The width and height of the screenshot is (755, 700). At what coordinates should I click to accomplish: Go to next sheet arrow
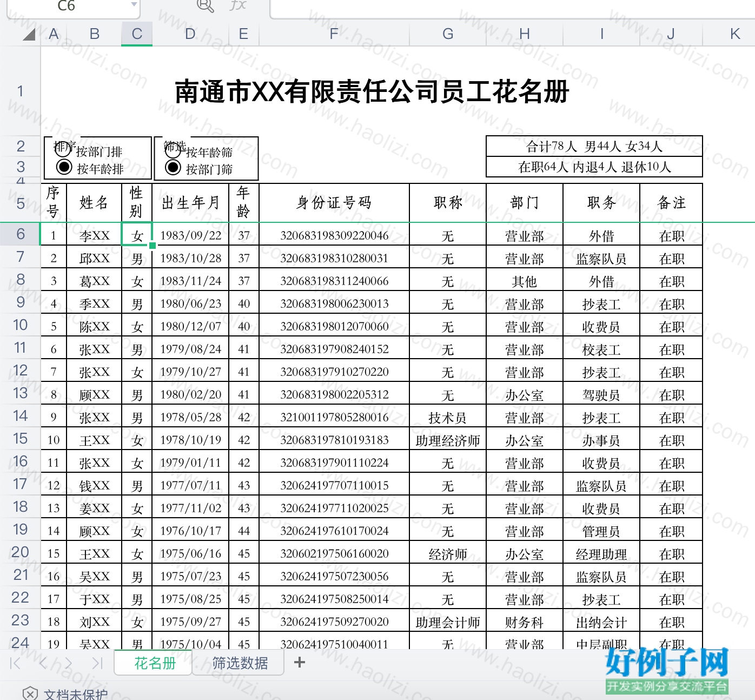pos(68,663)
